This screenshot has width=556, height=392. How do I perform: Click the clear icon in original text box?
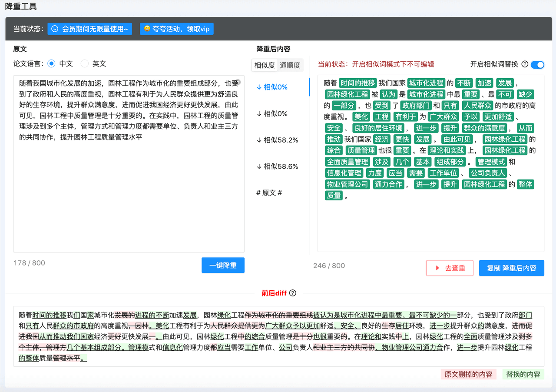coord(238,82)
